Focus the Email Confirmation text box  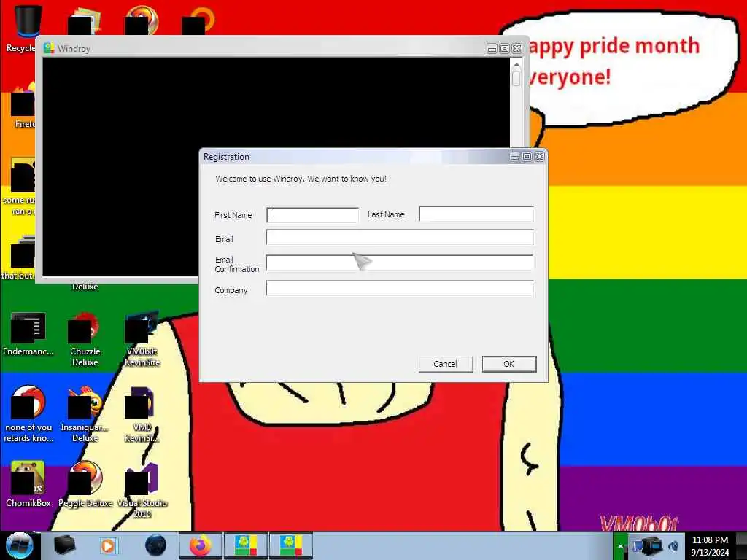[400, 262]
